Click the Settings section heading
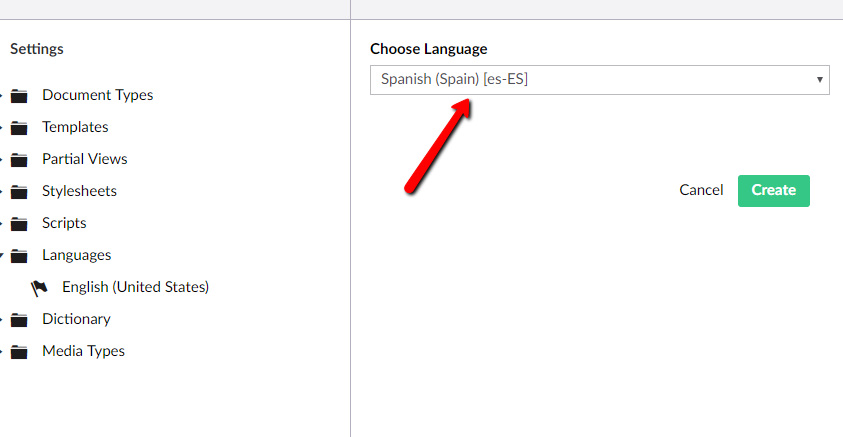The image size is (843, 437). [37, 49]
